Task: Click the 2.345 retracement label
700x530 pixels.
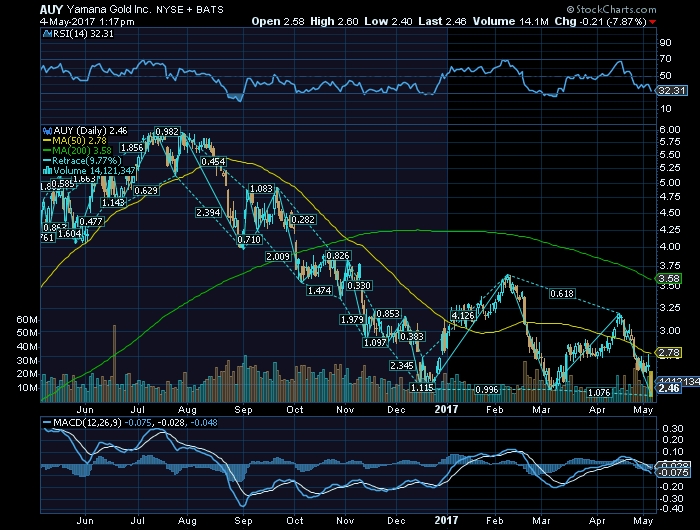Action: [x=402, y=366]
